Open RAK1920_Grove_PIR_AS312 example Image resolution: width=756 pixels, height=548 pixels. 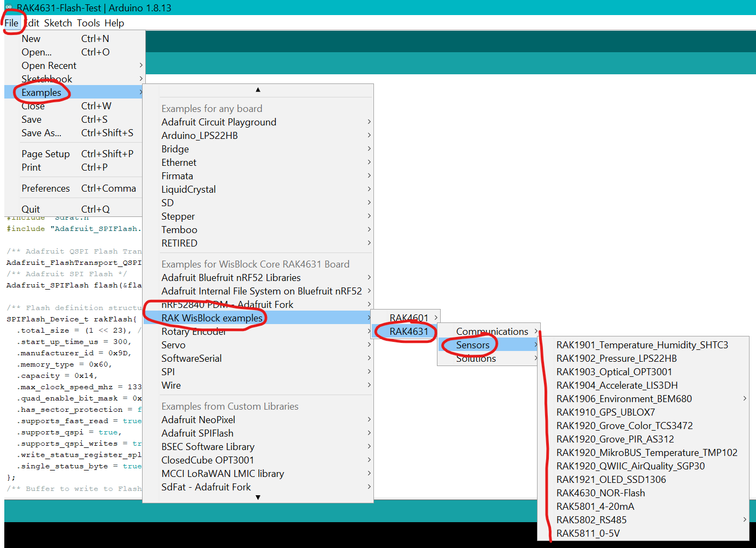coord(644,439)
